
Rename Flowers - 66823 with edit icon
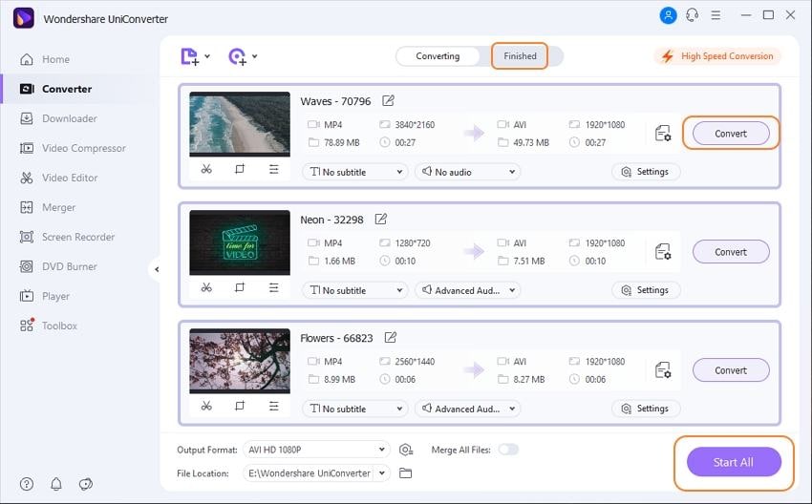click(390, 337)
